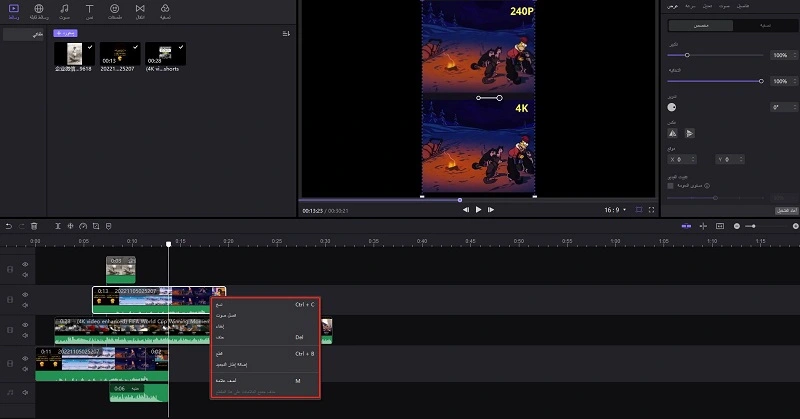The image size is (800, 419).
Task: Click the purple import media button
Action: (x=65, y=33)
